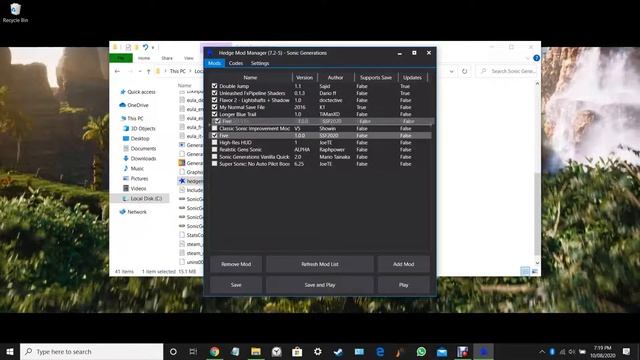640x360 pixels.
Task: Open File Explorer from the taskbar
Action: (256, 352)
